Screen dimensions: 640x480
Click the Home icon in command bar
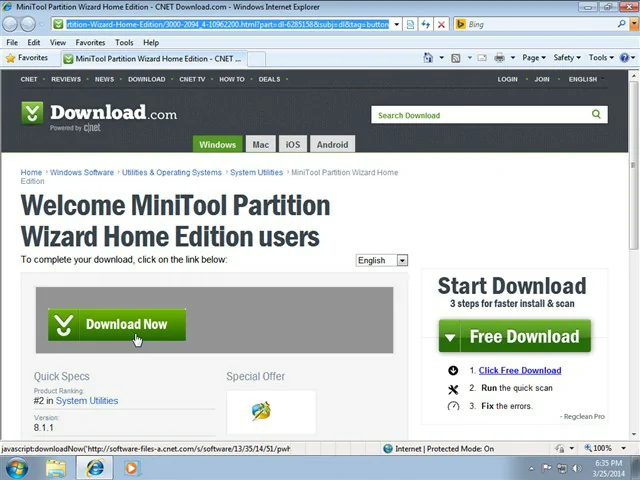(428, 58)
